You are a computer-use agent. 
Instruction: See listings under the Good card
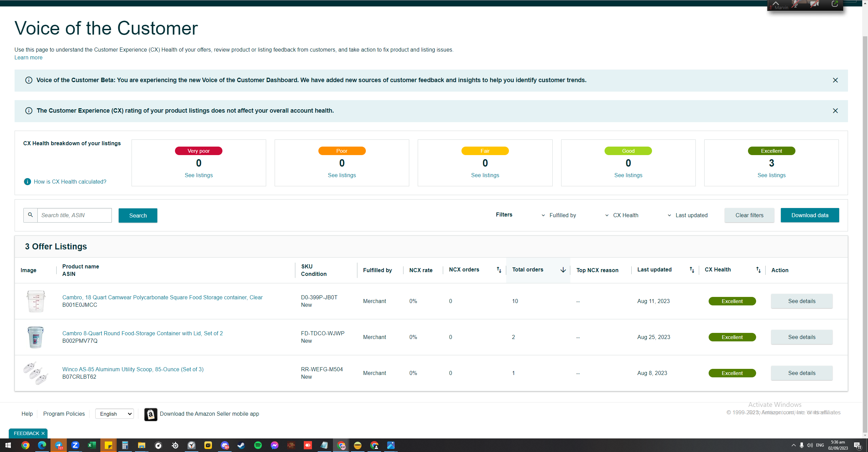click(628, 175)
